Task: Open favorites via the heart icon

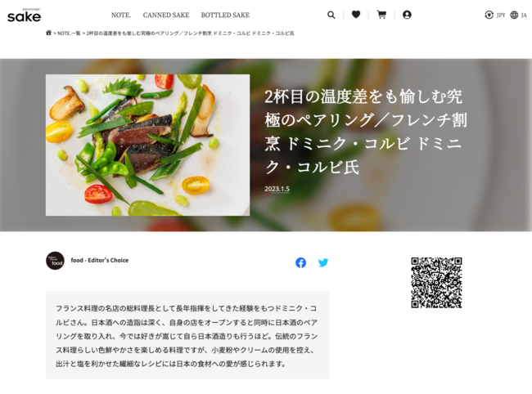Action: [x=356, y=15]
